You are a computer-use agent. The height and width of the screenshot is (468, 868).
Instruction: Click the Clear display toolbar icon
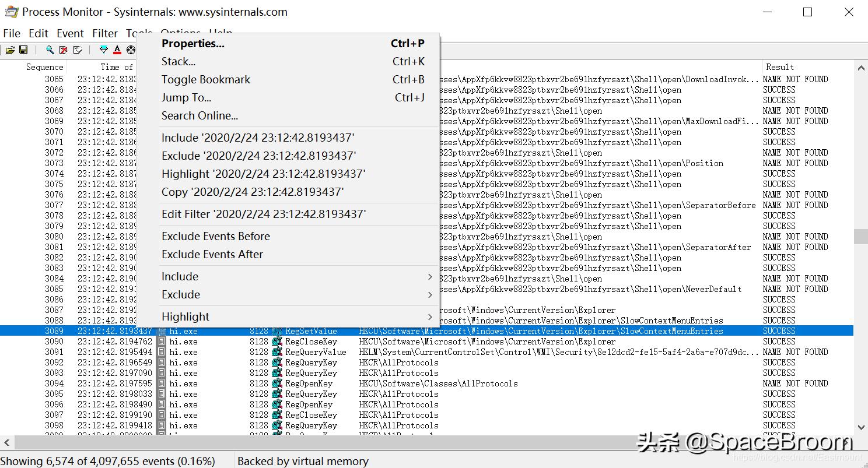click(77, 50)
